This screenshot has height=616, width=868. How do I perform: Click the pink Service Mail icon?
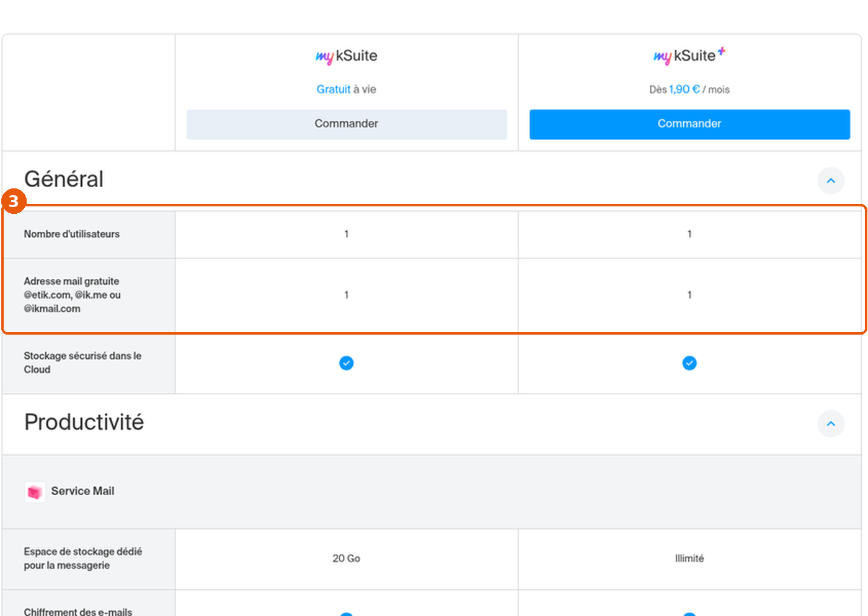(x=35, y=492)
